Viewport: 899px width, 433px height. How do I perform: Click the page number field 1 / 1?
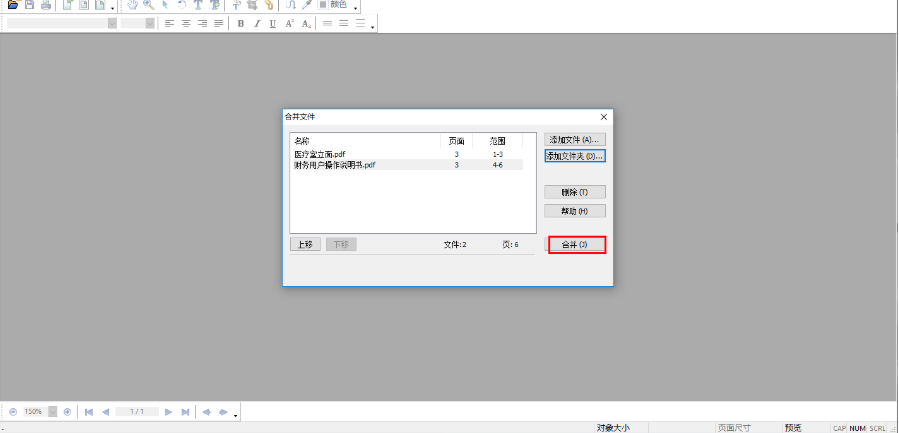click(x=137, y=412)
